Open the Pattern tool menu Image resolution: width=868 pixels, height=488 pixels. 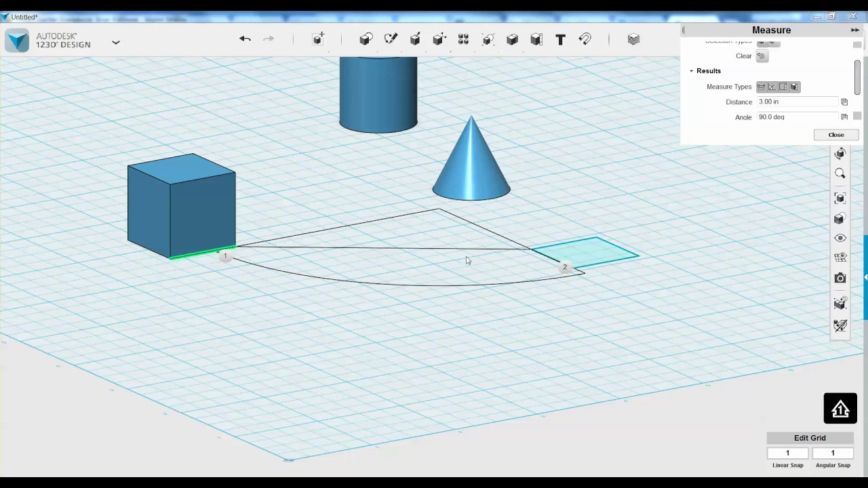[464, 39]
